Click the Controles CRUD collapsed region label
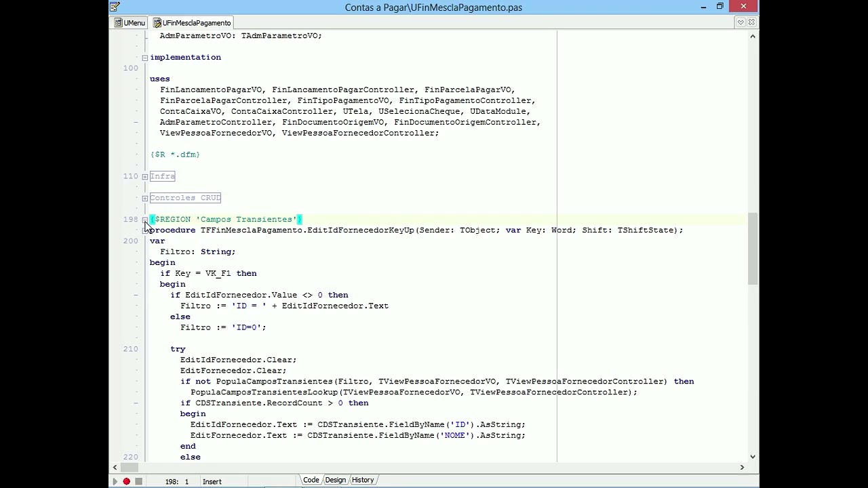Screen dimensions: 868x488 click(x=185, y=198)
